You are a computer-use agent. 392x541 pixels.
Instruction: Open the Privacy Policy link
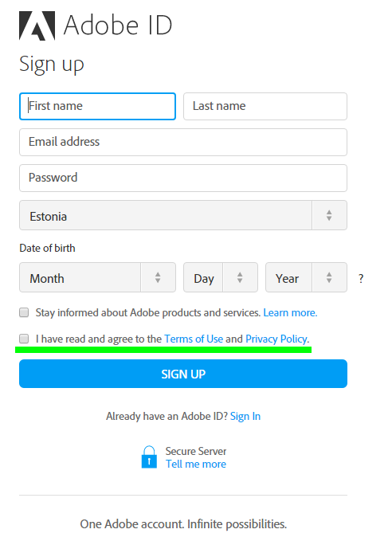pos(276,339)
